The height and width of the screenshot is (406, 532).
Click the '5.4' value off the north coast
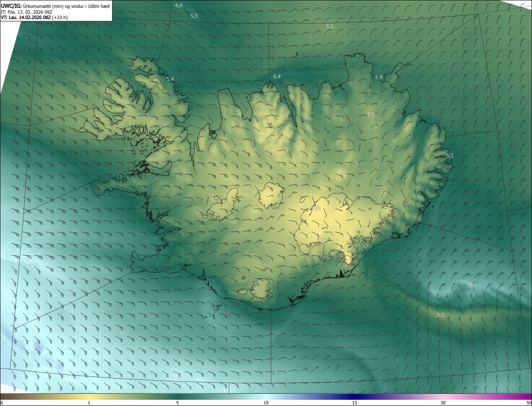[x=277, y=77]
